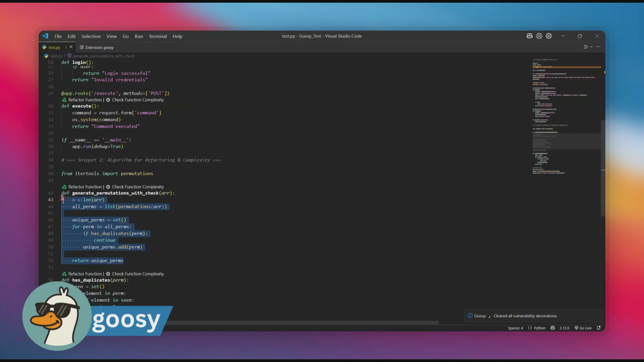
Task: Open the Manage gear icon
Action: point(549,36)
